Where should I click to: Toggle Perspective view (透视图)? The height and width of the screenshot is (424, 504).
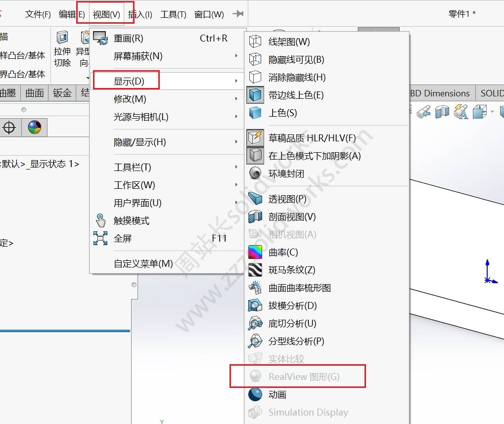click(326, 199)
